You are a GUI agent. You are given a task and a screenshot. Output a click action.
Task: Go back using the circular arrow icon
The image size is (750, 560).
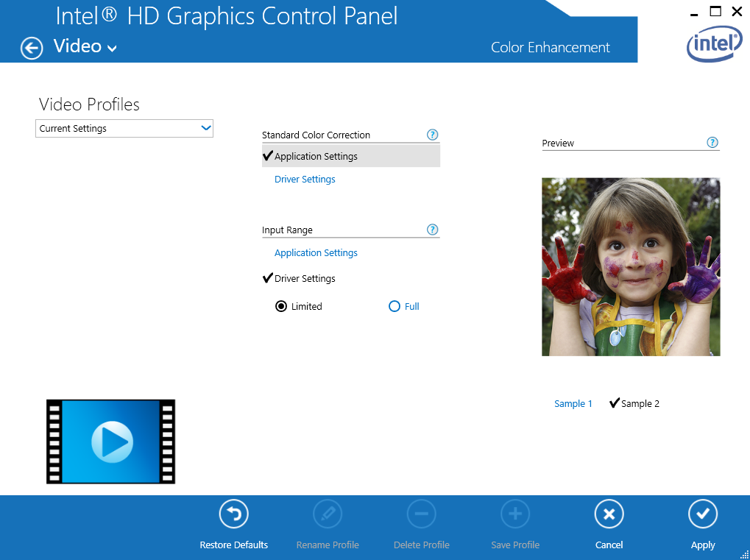pyautogui.click(x=32, y=49)
